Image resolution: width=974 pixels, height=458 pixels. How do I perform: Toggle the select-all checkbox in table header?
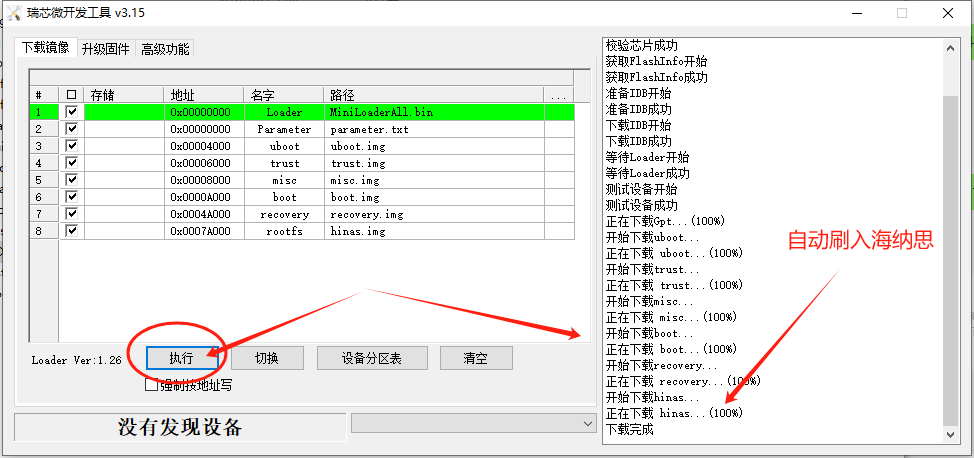[71, 95]
